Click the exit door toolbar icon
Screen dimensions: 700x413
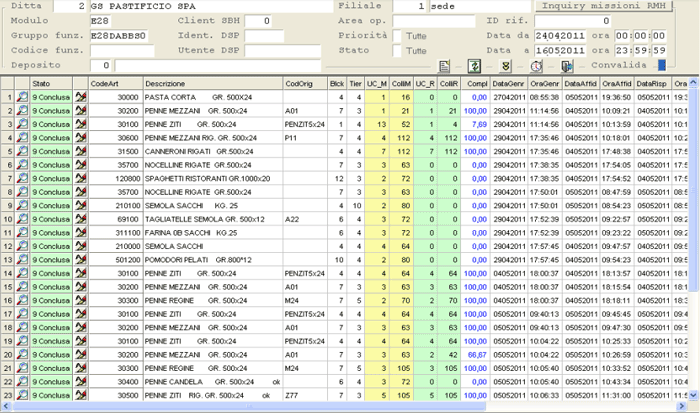click(x=567, y=66)
